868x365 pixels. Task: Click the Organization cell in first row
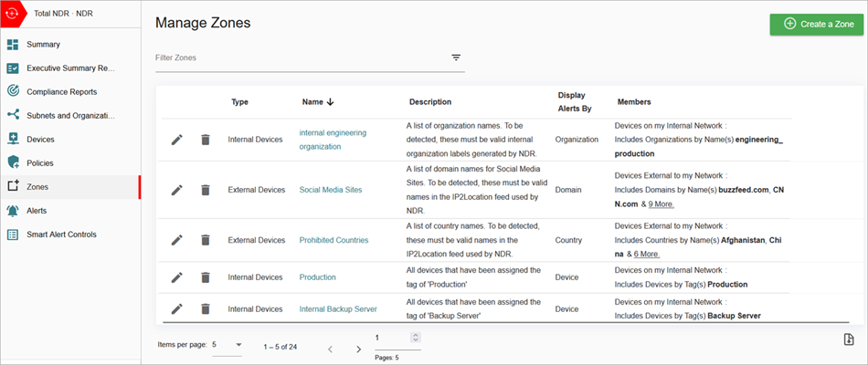577,140
